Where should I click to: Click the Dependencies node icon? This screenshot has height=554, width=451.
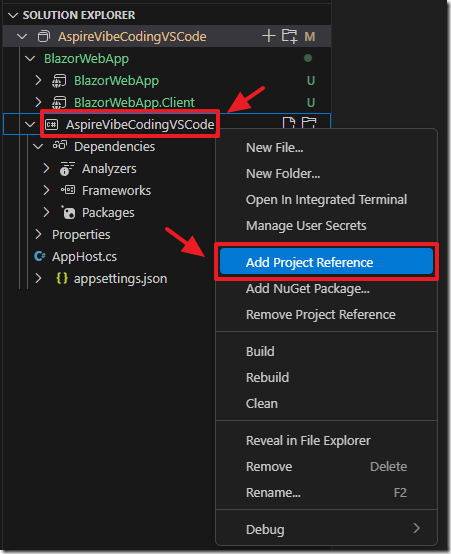pyautogui.click(x=60, y=146)
